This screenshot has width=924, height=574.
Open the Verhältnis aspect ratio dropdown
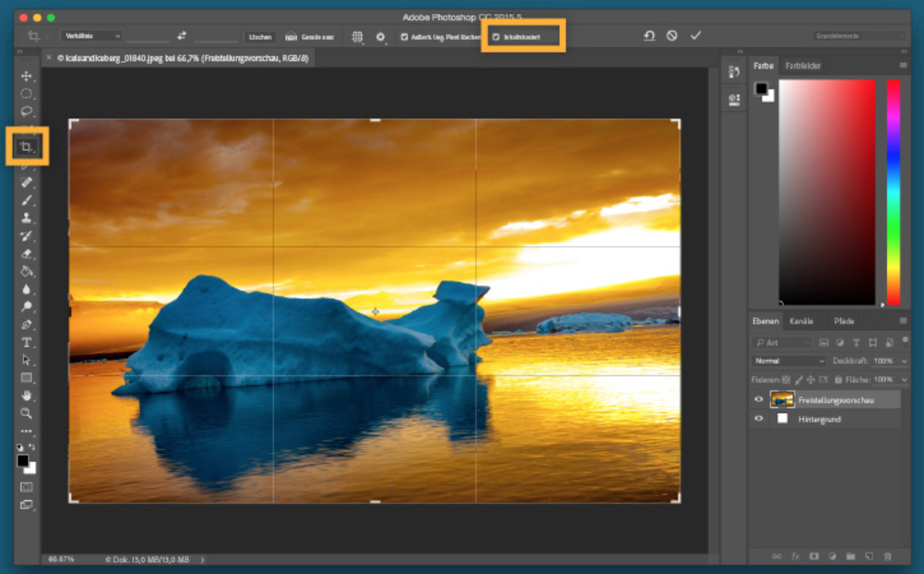coord(90,35)
